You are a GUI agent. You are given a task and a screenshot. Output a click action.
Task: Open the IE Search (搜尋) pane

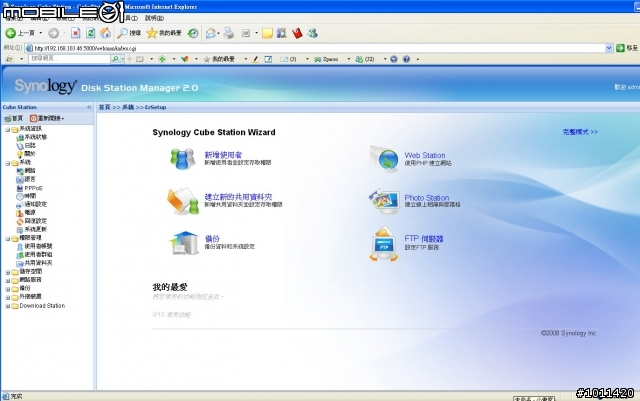pos(129,33)
